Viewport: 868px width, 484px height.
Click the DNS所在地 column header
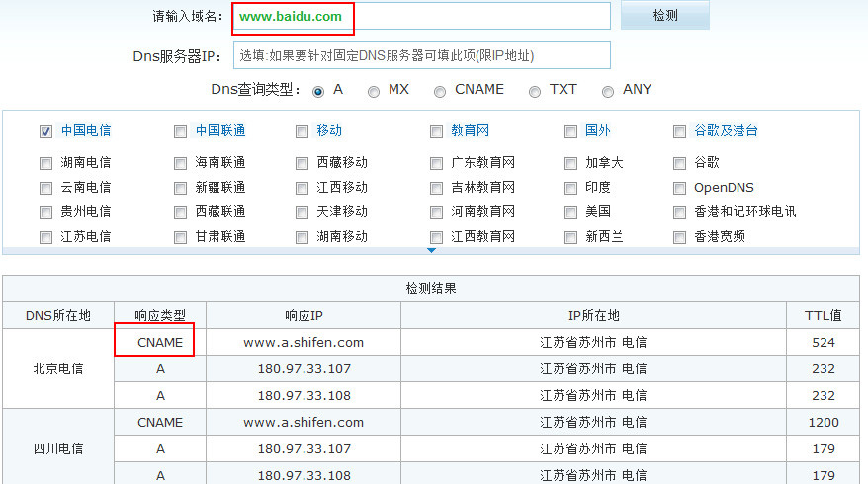coord(58,315)
